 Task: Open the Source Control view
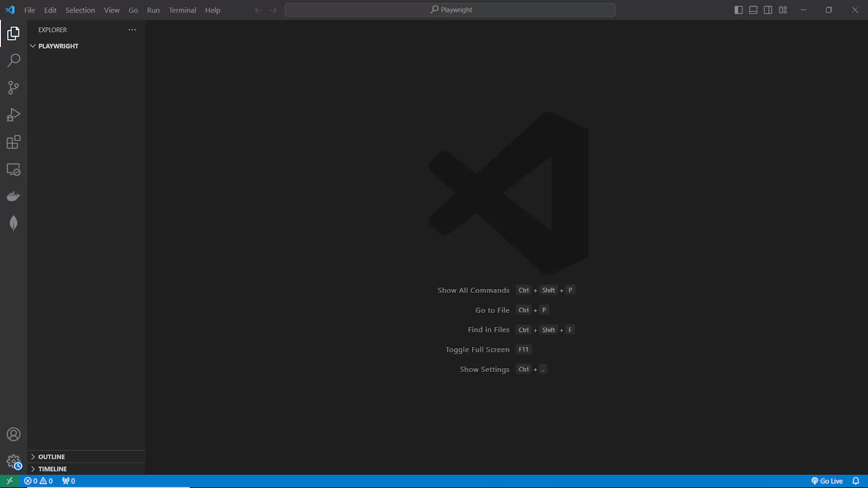[14, 87]
